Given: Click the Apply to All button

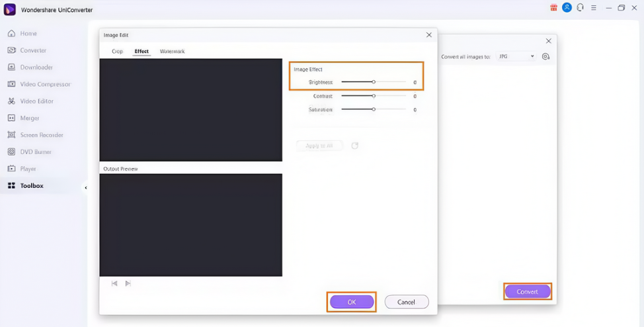Looking at the screenshot, I should [x=319, y=146].
